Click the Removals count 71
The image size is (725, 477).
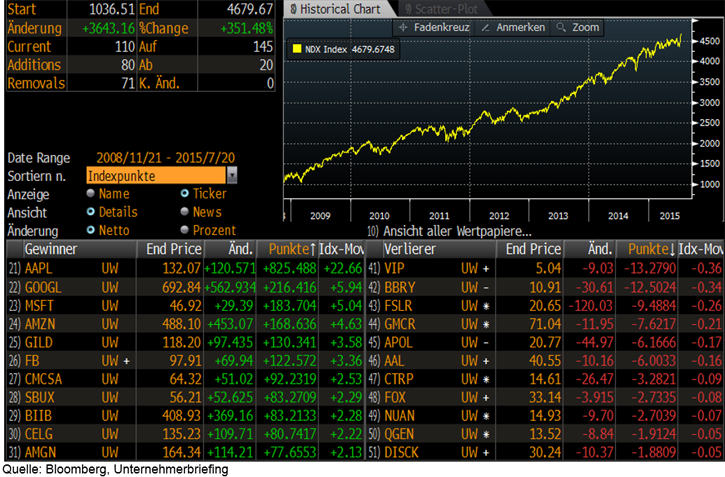[x=128, y=83]
